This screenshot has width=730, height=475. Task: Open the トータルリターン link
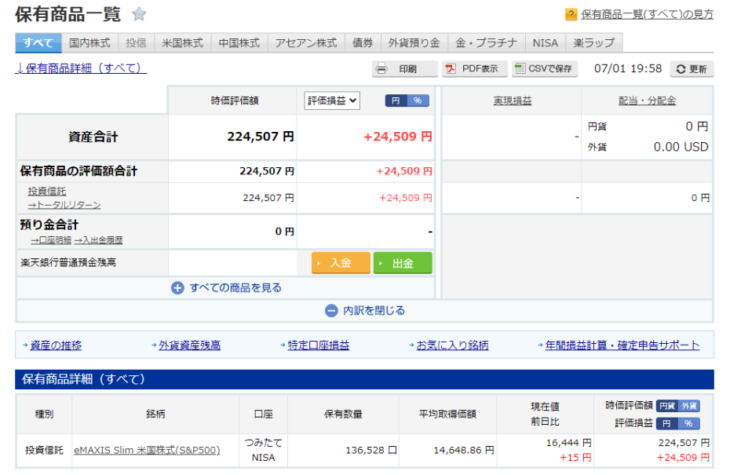pos(64,204)
